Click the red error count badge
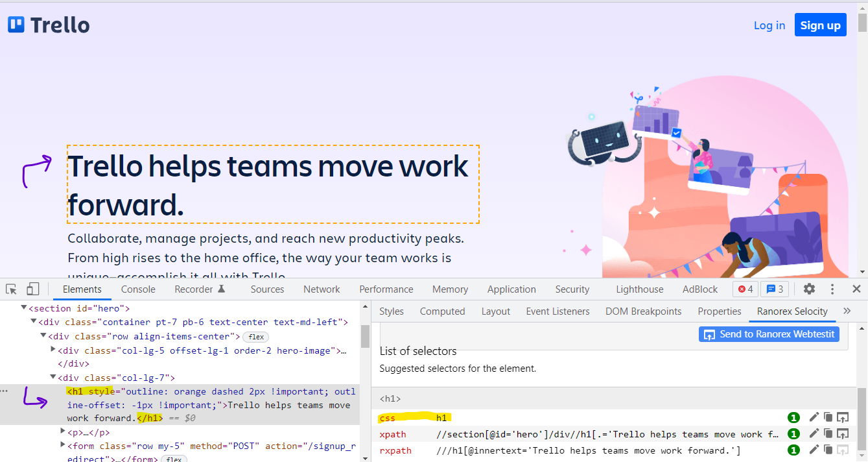This screenshot has width=868, height=462. tap(745, 289)
